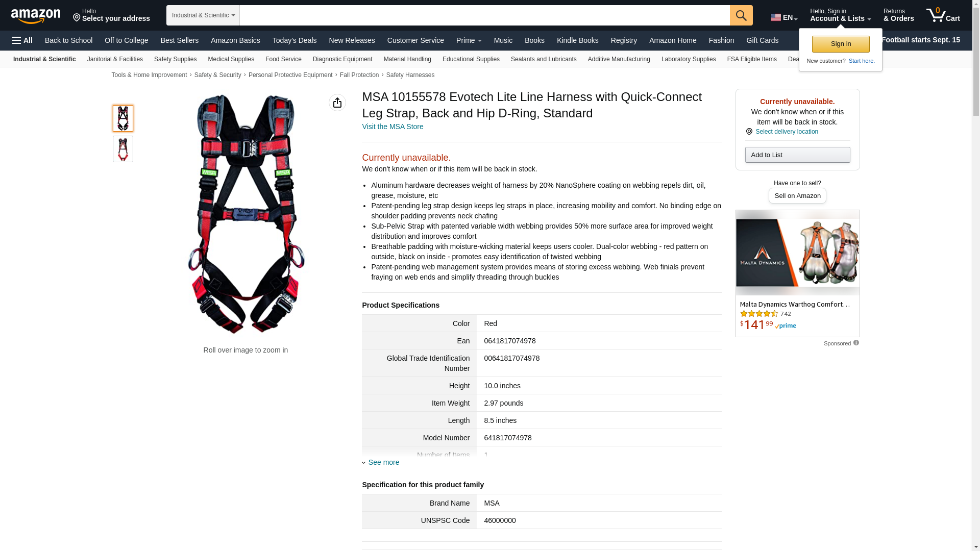Open the shopping cart icon

[x=943, y=15]
